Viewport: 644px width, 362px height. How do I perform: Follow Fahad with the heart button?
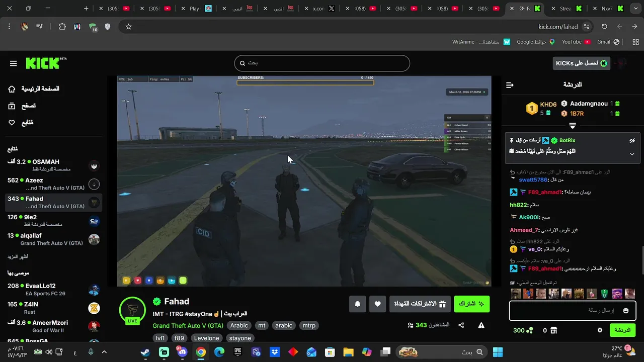coord(377,304)
